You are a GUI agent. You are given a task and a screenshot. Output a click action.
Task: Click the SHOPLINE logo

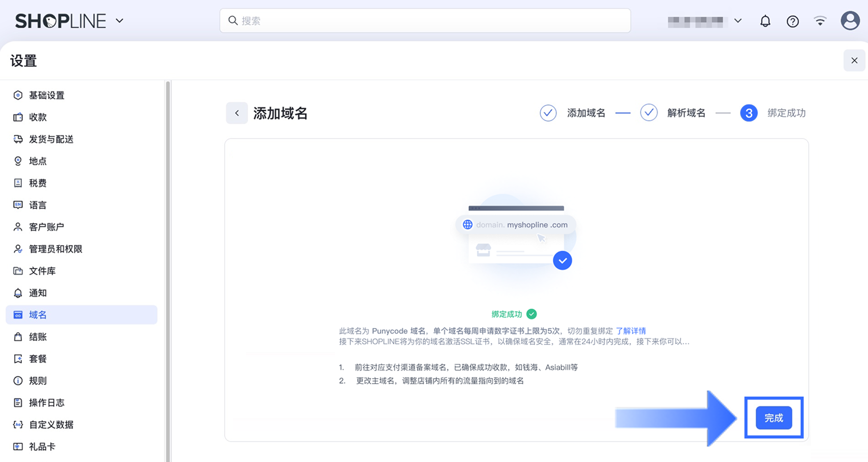pyautogui.click(x=60, y=21)
